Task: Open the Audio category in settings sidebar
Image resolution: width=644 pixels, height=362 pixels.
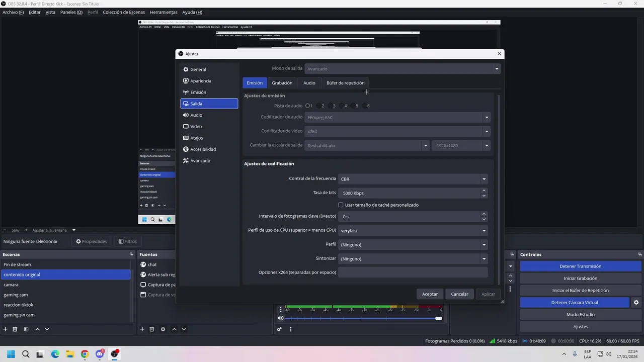Action: [209, 115]
